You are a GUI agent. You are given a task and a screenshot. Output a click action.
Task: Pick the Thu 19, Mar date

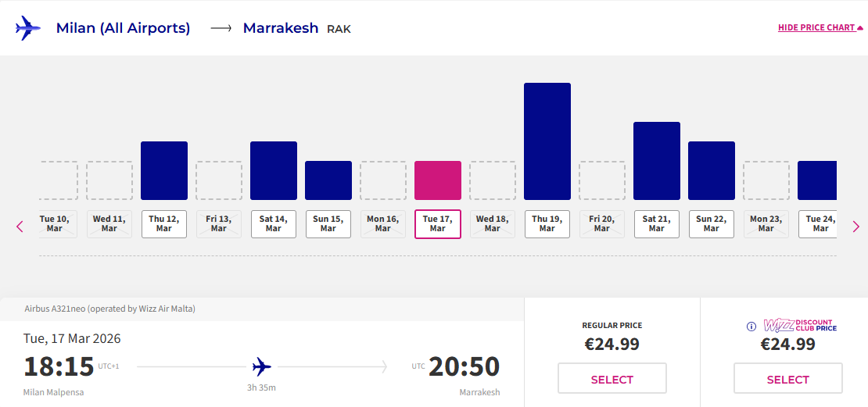[547, 224]
